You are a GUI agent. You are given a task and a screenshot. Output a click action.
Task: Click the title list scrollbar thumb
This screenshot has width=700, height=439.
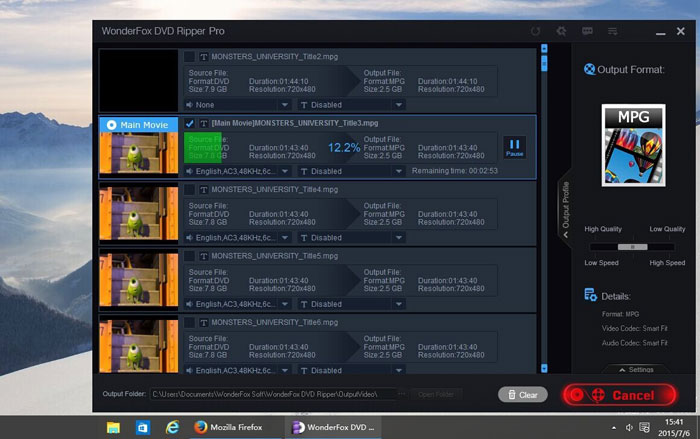544,63
